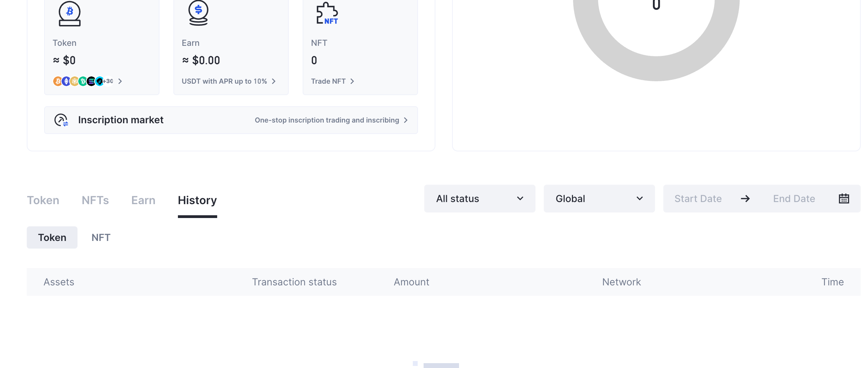Image resolution: width=868 pixels, height=368 pixels.
Task: Switch to the NFTs tab
Action: (x=95, y=200)
